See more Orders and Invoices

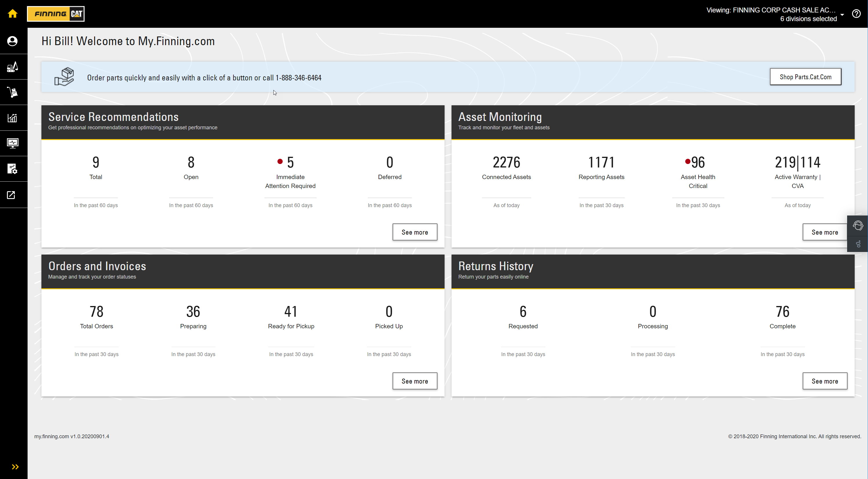pyautogui.click(x=414, y=381)
